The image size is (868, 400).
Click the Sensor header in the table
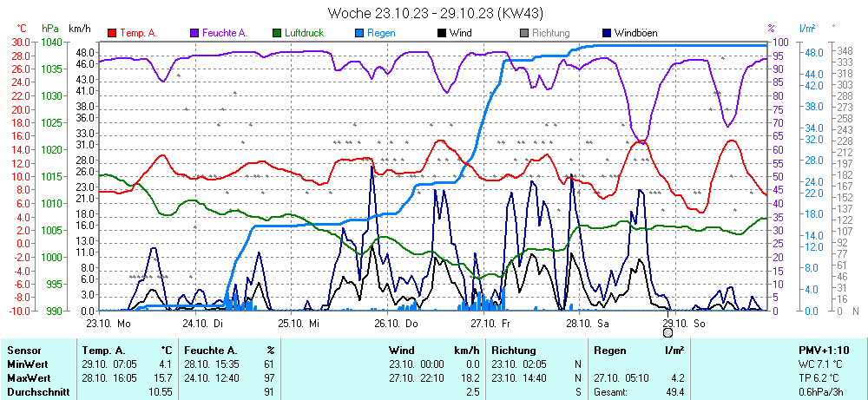(24, 350)
